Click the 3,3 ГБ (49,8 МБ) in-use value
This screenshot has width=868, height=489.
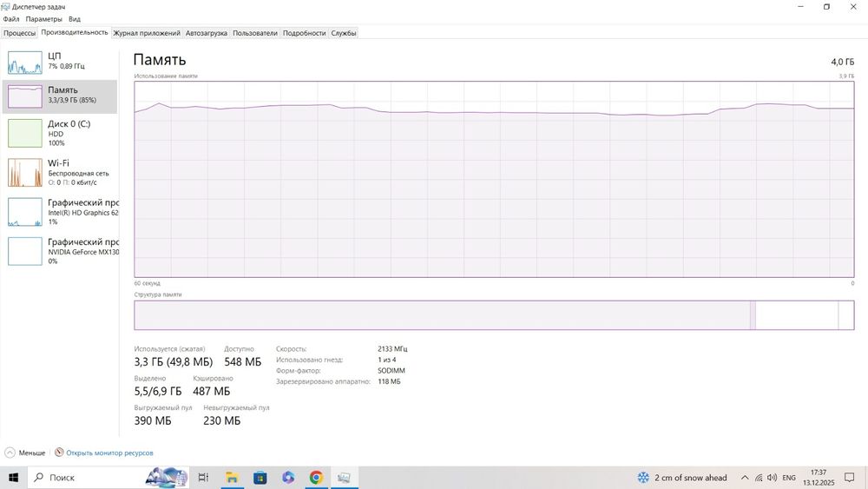pos(174,361)
